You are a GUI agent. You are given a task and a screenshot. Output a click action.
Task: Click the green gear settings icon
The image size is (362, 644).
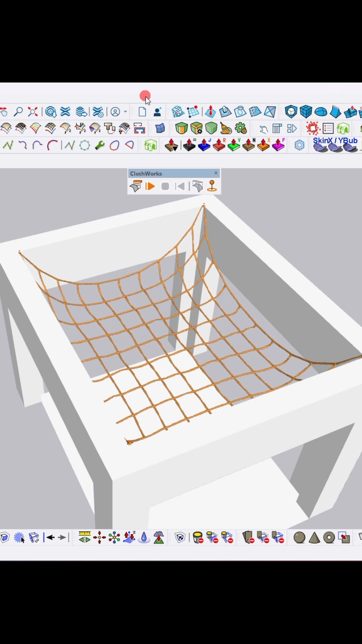click(x=241, y=128)
